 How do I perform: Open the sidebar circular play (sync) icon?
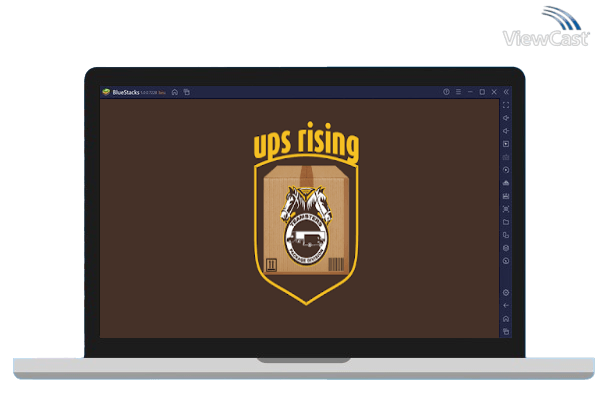coord(506,170)
